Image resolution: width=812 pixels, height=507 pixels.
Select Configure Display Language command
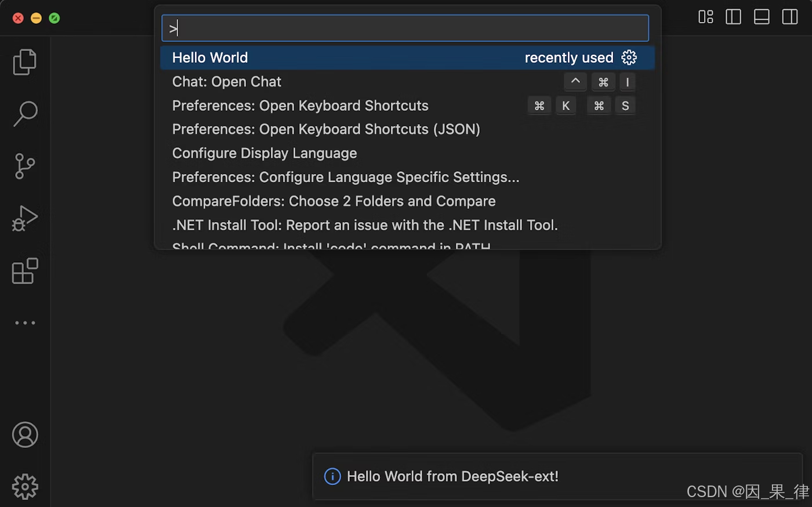coord(407,153)
